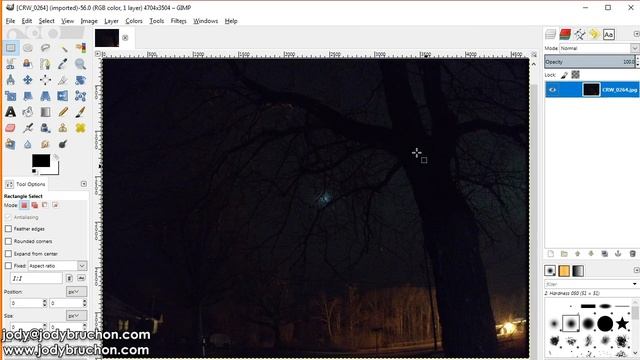640x360 pixels.
Task: Switch to the Undo History tab
Action: pyautogui.click(x=594, y=34)
